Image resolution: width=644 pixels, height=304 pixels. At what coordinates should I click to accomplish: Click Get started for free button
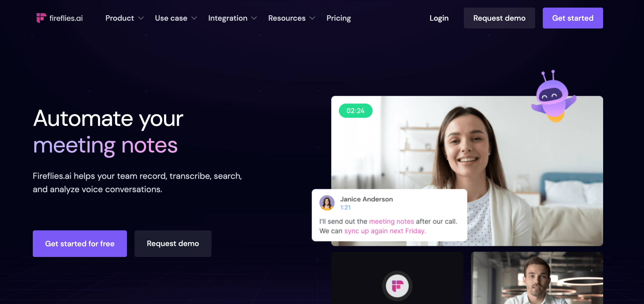[x=80, y=244]
